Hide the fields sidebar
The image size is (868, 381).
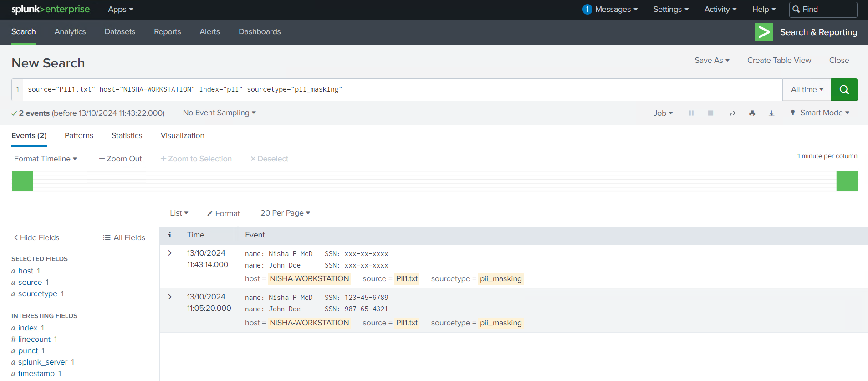tap(36, 237)
